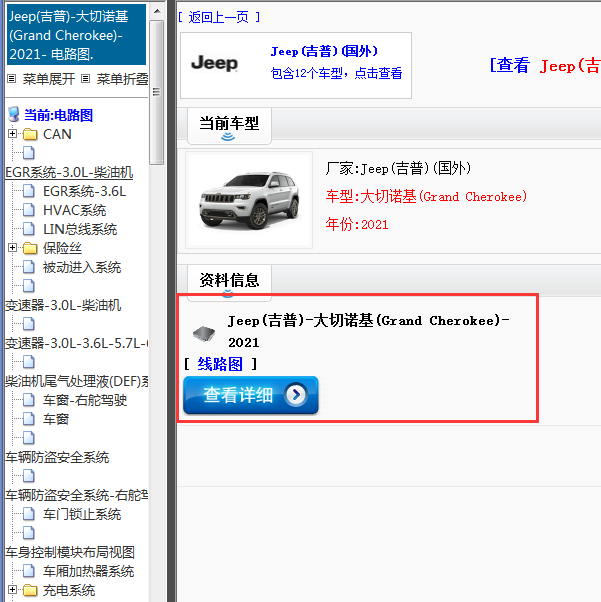Click the CAN folder icon
Screen dimensions: 601x602
30,134
